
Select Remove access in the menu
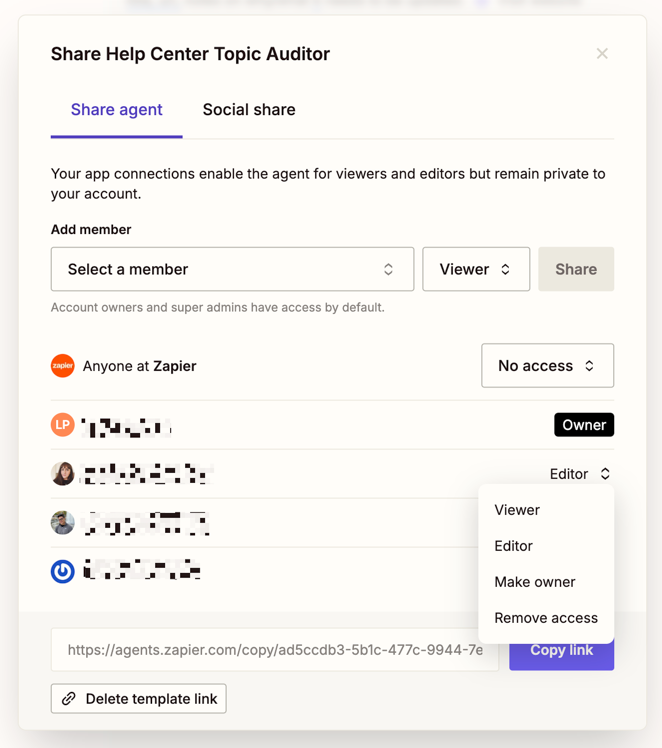click(x=546, y=618)
